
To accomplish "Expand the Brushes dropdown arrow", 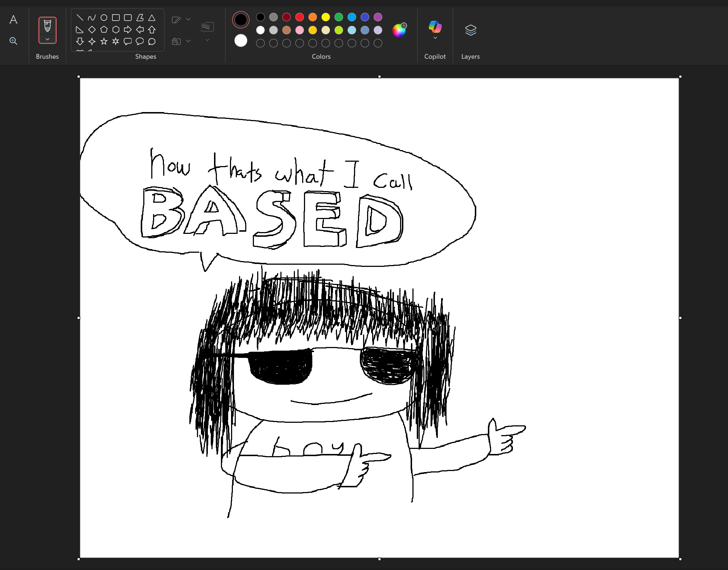I will pyautogui.click(x=48, y=39).
